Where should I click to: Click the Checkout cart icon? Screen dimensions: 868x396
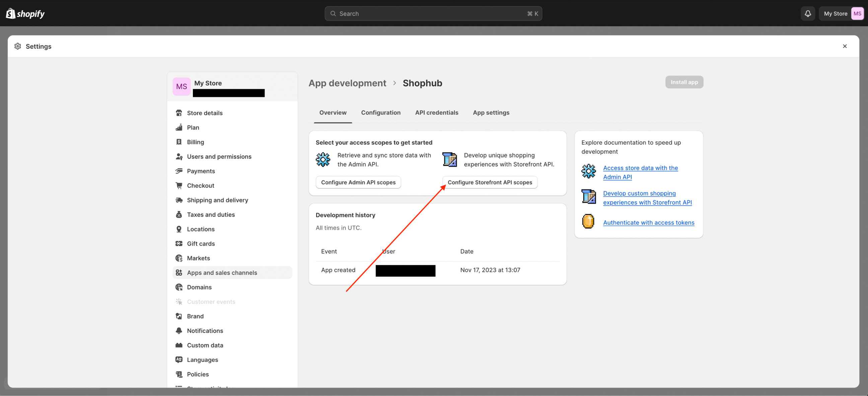coord(179,185)
